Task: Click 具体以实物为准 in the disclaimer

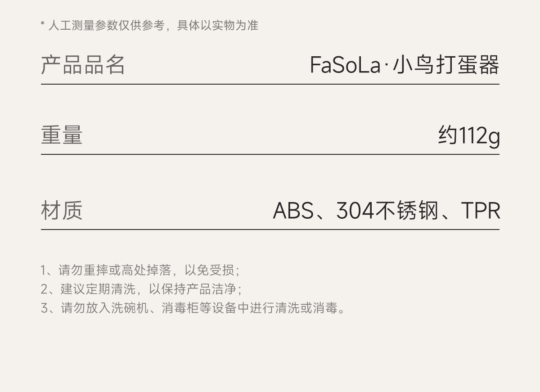Action: [x=218, y=25]
